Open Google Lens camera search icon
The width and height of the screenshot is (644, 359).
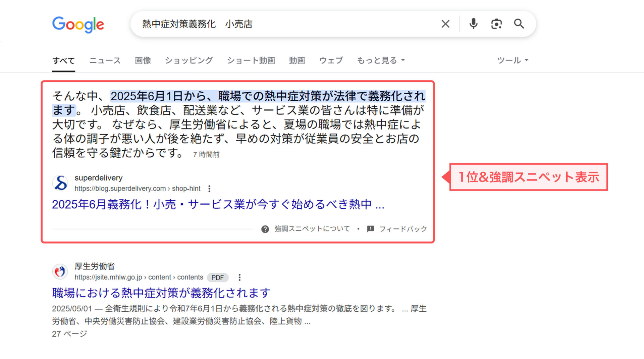(x=496, y=24)
